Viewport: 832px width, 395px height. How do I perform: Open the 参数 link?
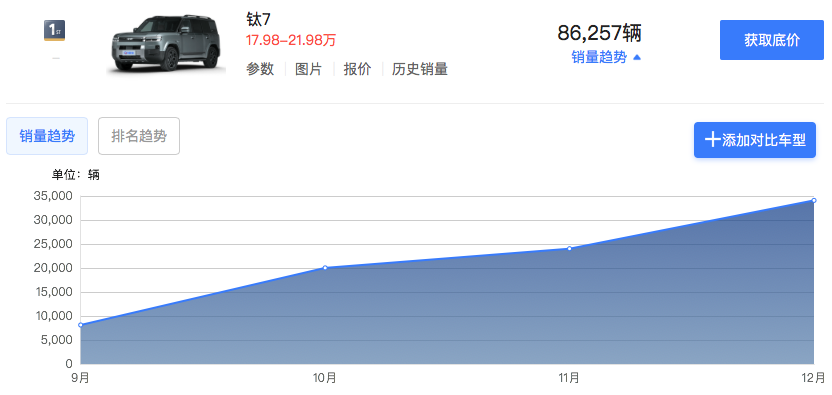260,69
